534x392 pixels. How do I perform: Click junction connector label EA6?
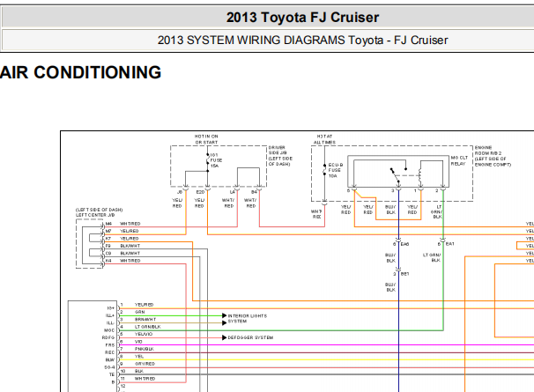[x=404, y=244]
